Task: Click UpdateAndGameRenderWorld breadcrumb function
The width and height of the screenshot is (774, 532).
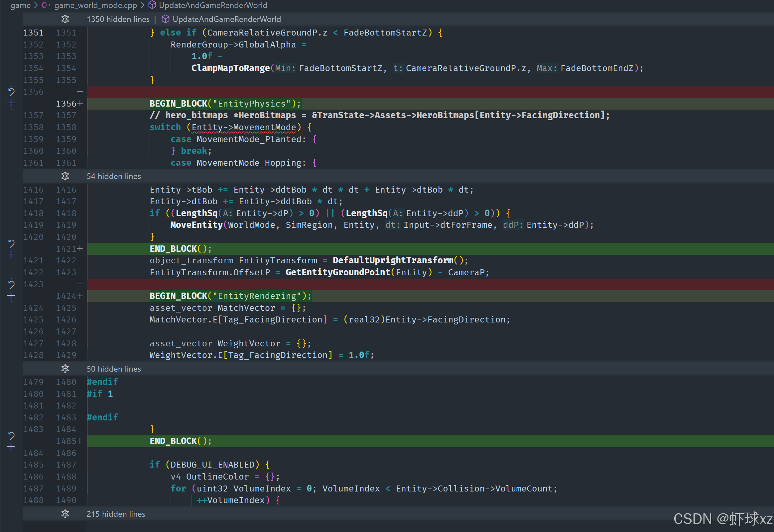Action: (213, 5)
